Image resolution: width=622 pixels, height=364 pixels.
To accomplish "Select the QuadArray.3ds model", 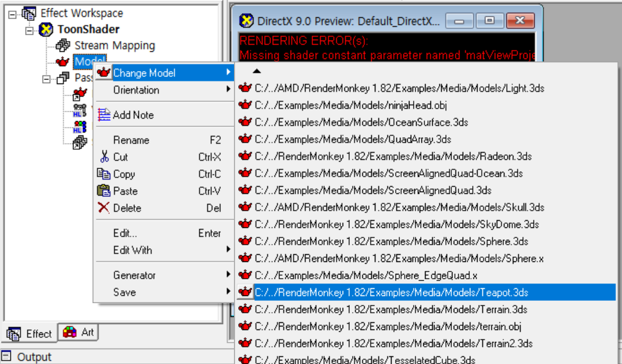I will pyautogui.click(x=425, y=139).
